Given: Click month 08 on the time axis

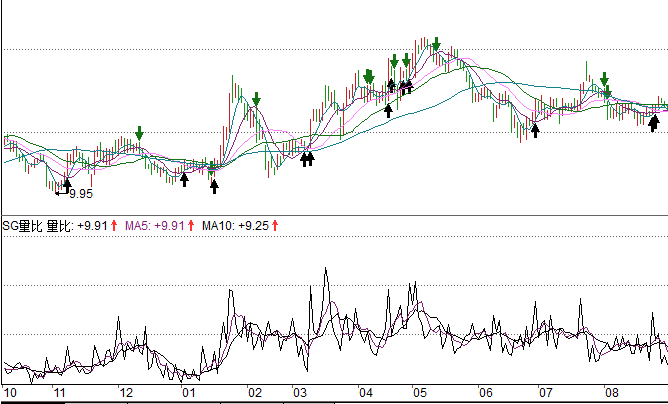Looking at the screenshot, I should coord(612,392).
